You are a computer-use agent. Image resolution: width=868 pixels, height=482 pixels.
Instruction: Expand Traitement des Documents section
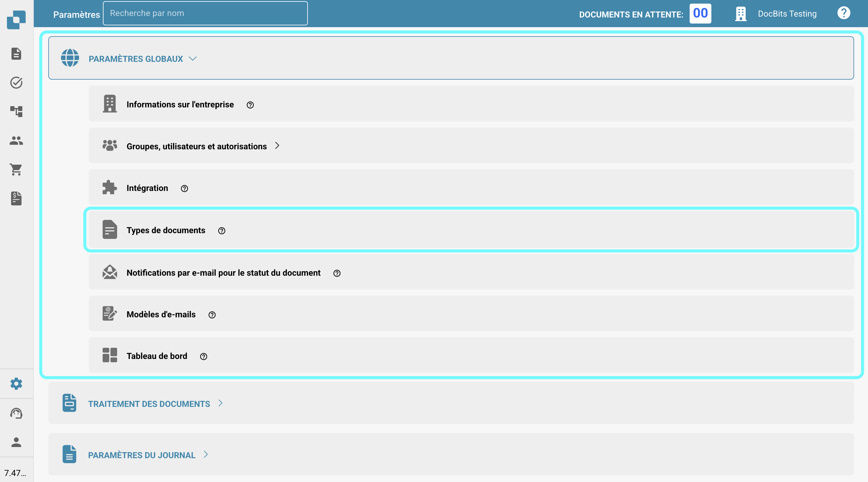149,404
